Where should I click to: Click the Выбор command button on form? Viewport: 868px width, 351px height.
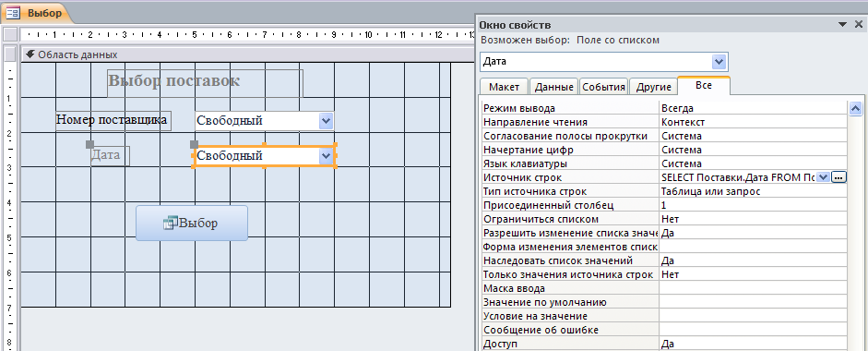click(x=192, y=223)
